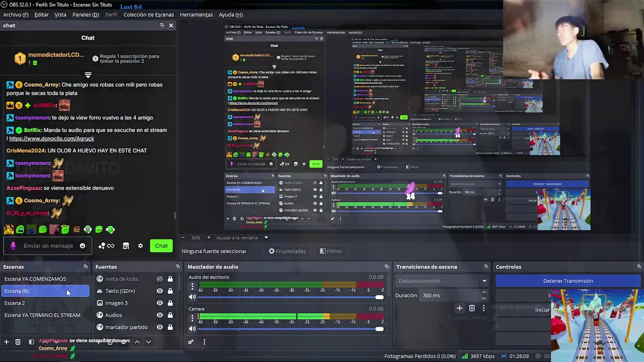Add a scene transition with the plus icon
The width and height of the screenshot is (644, 362).
459,308
